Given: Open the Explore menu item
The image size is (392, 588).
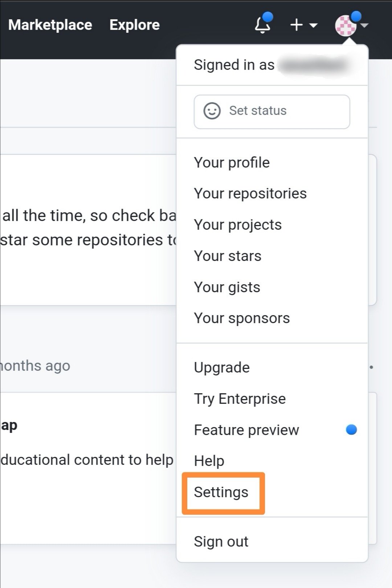Looking at the screenshot, I should [134, 25].
